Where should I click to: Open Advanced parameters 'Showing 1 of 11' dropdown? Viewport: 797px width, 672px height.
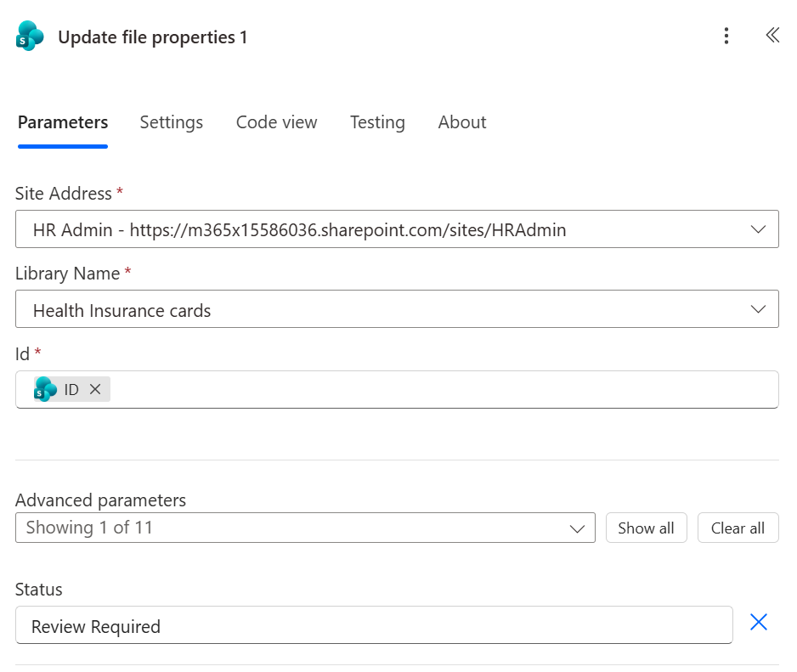tap(305, 528)
